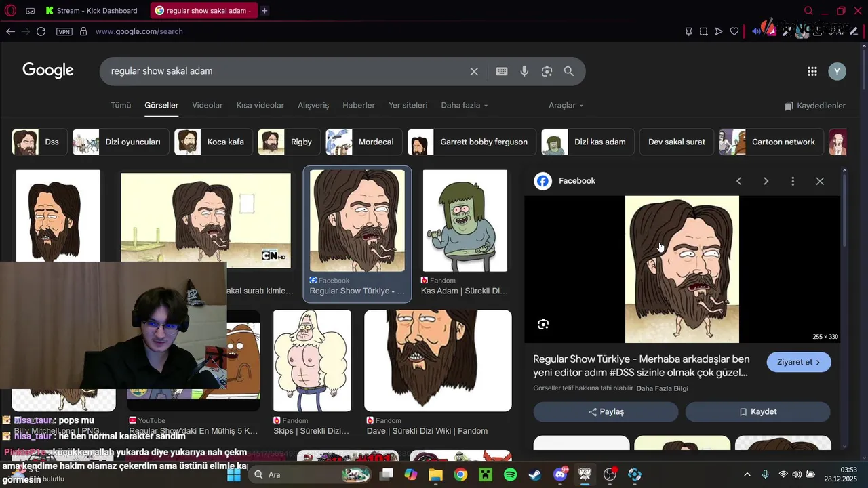Select the Dss filter chip
The width and height of the screenshot is (868, 488).
[39, 142]
